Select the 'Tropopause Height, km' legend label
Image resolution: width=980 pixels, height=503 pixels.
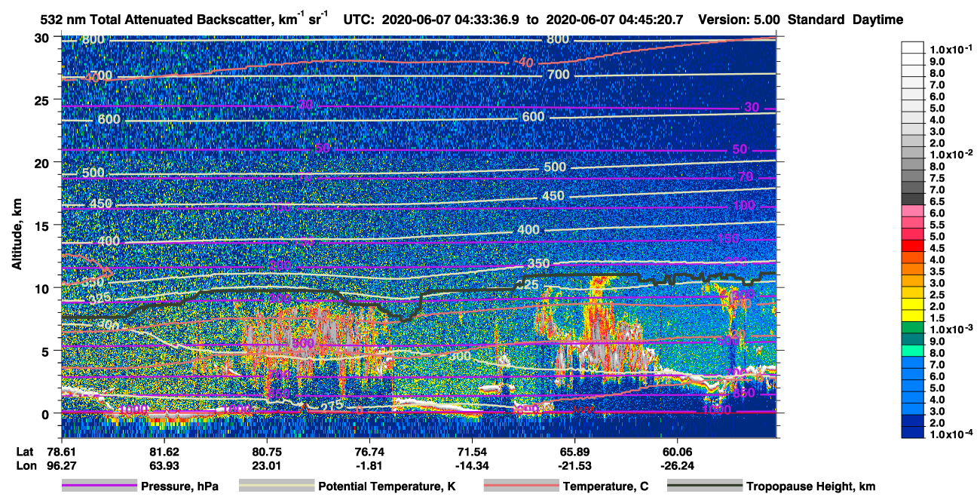[x=810, y=486]
